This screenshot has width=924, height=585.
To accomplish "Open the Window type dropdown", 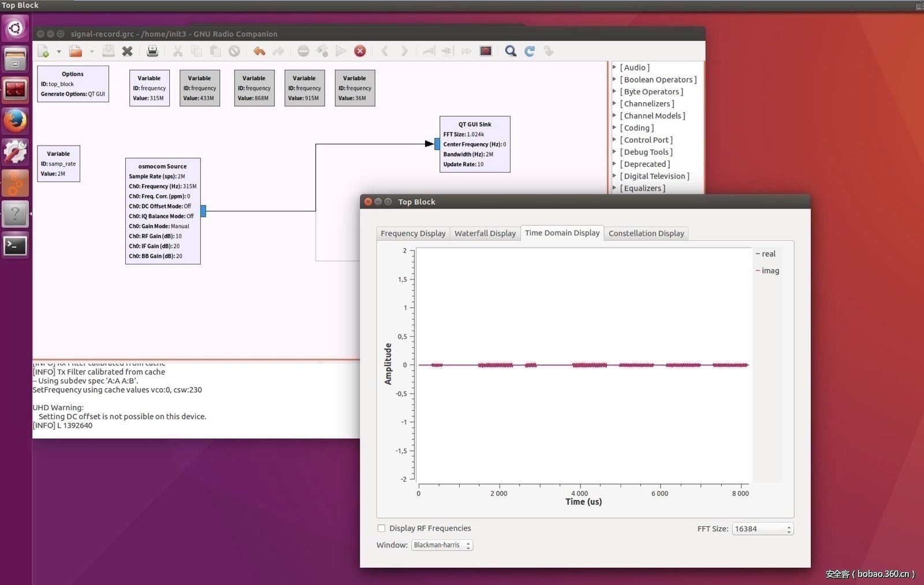I will 442,545.
